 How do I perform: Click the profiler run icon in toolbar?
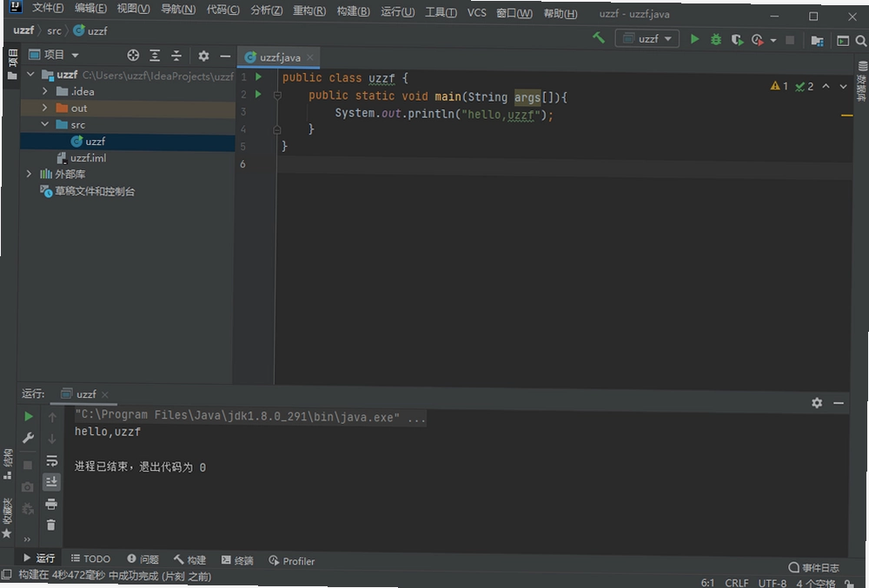pyautogui.click(x=757, y=40)
